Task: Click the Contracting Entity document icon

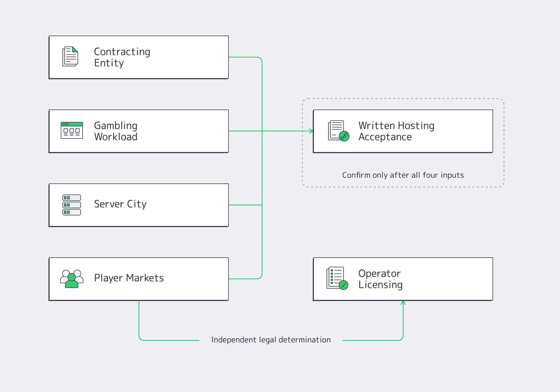Action: pyautogui.click(x=70, y=56)
